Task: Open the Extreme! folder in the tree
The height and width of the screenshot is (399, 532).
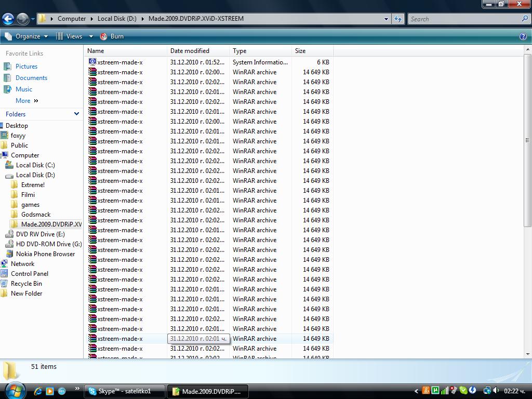Action: click(33, 184)
